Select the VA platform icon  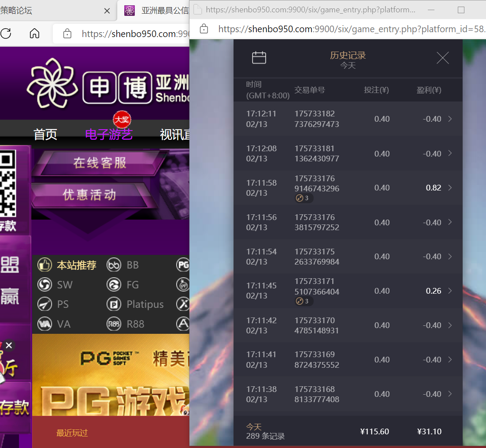(45, 324)
